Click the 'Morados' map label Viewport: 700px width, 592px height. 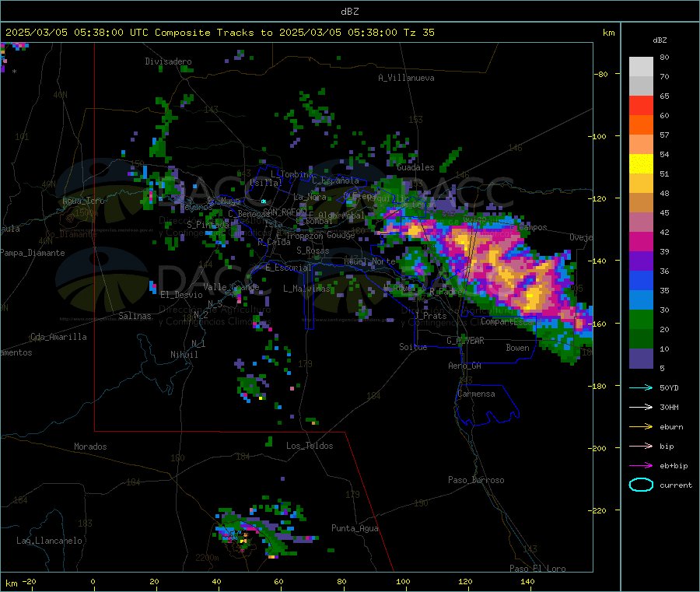[90, 447]
